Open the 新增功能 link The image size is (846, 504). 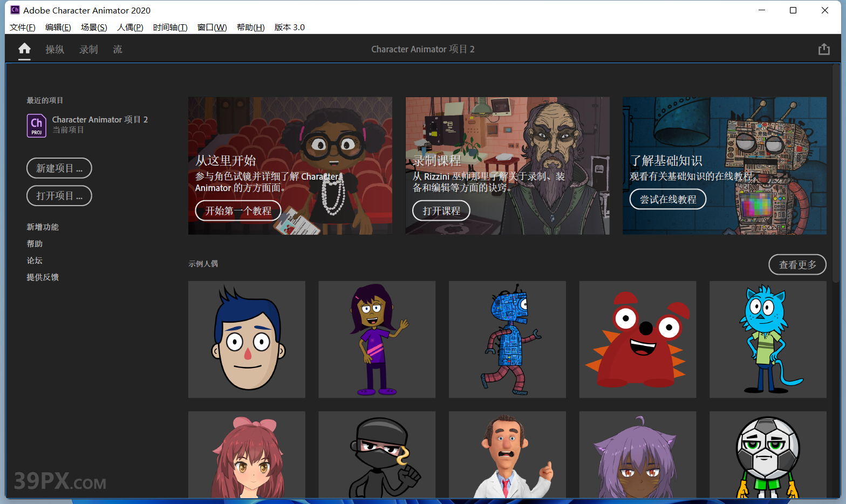click(43, 227)
